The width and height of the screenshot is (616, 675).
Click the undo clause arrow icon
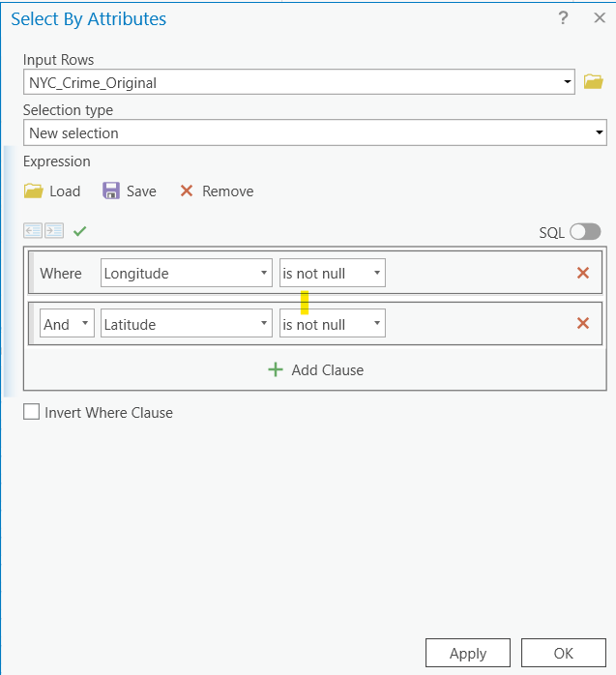tap(34, 231)
